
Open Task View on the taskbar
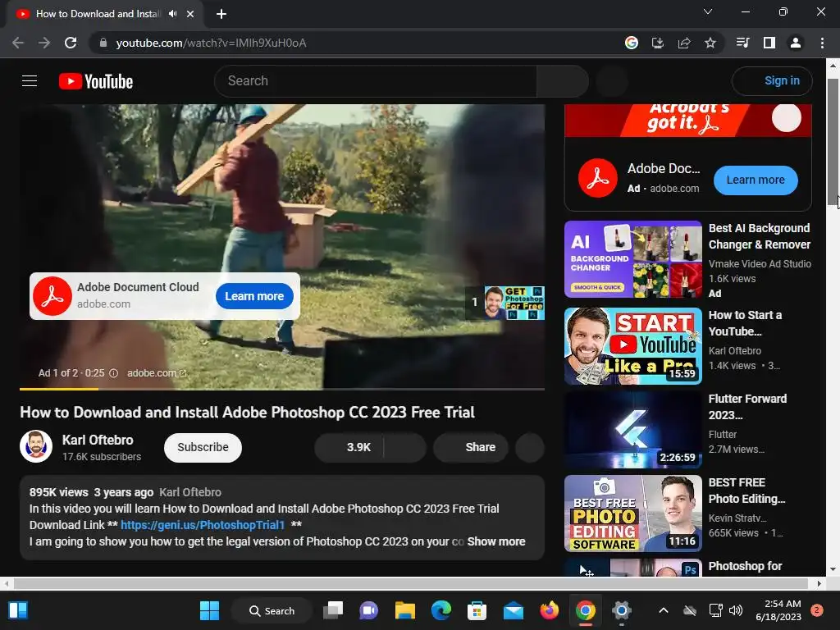point(333,610)
